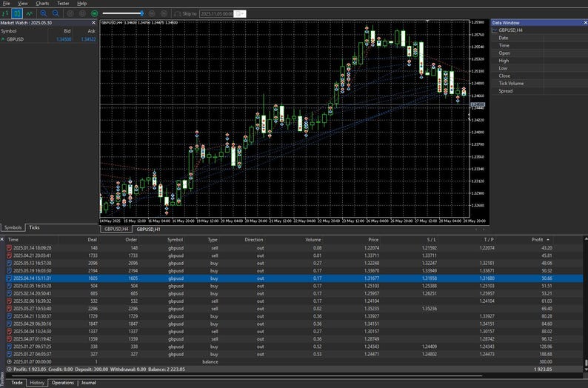This screenshot has height=388, width=588.
Task: Open the Skip to date calendar dropdown
Action: (240, 13)
